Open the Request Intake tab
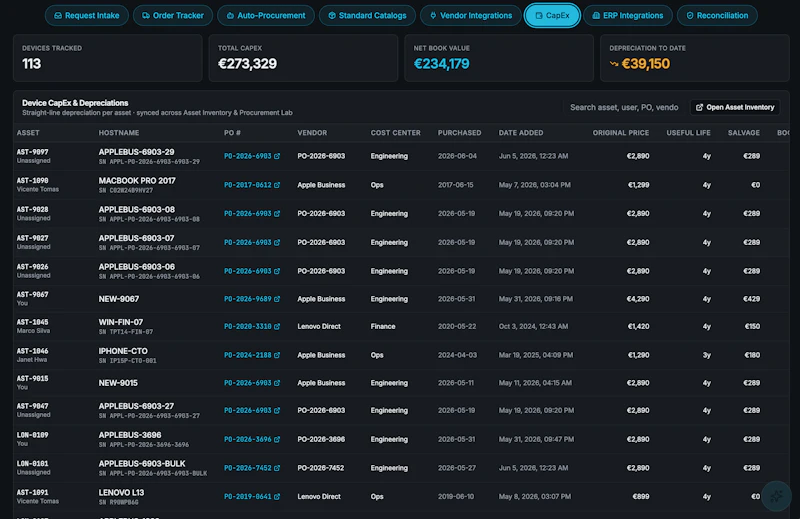Viewport: 800px width, 519px height. (86, 15)
